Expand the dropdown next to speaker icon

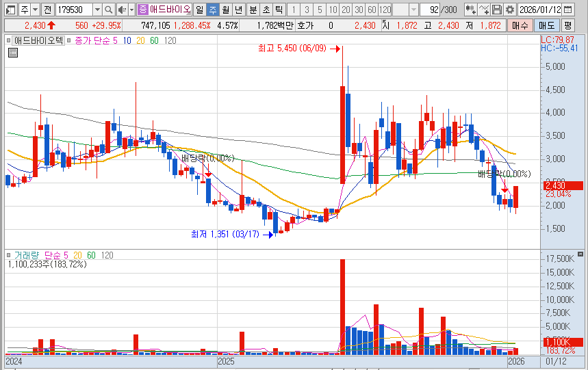(131, 10)
